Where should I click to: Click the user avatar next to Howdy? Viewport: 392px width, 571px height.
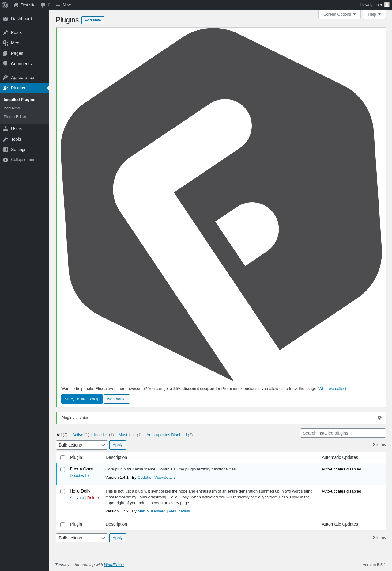(x=387, y=5)
